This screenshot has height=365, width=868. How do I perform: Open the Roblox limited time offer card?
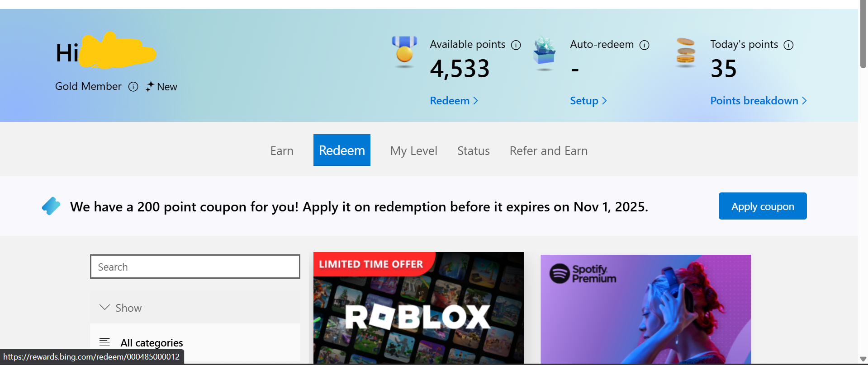[x=418, y=308]
